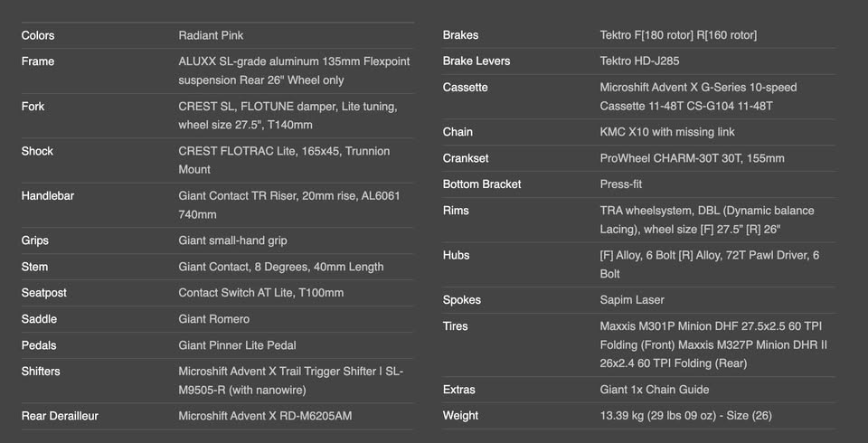868x443 pixels.
Task: Click the Contact Switch AT Lite seatpost text
Action: pos(260,293)
